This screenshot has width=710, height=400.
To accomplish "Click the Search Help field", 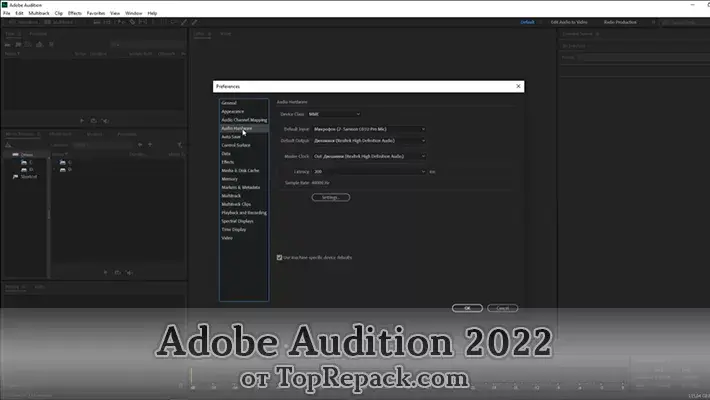I will [684, 22].
